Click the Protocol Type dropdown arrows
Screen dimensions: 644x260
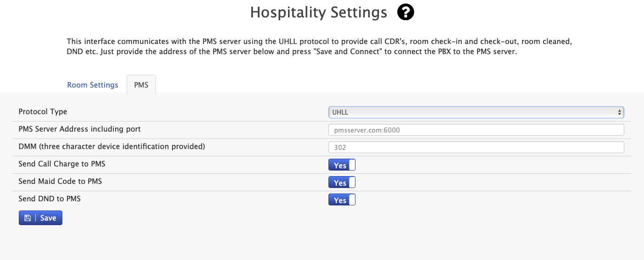(620, 112)
